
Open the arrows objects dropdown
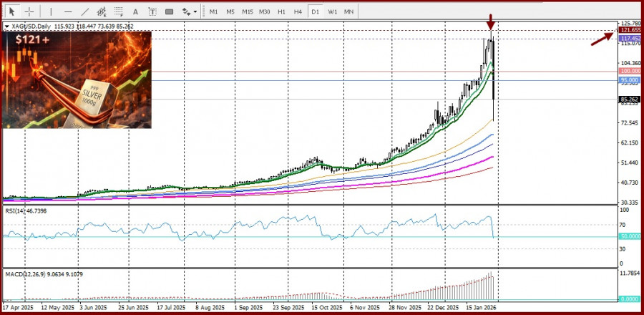coord(189,12)
